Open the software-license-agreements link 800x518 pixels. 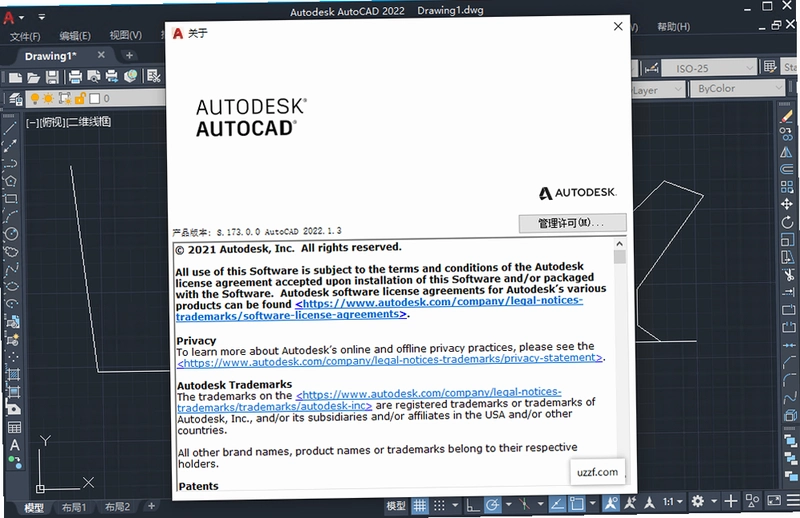click(x=379, y=308)
